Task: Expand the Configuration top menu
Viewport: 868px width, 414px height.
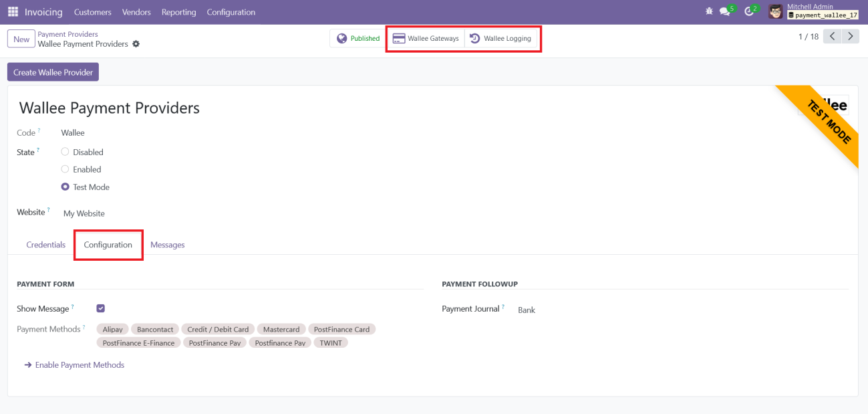Action: coord(231,12)
